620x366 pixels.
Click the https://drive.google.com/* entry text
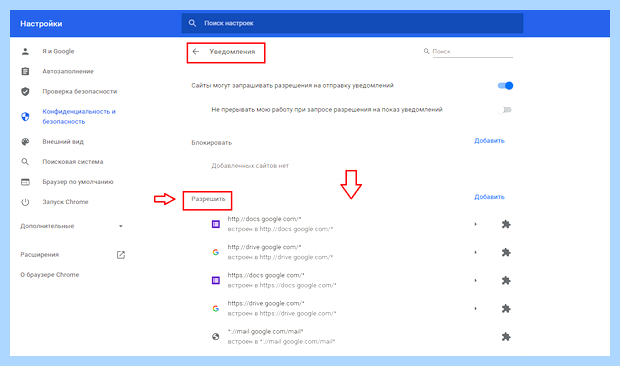pyautogui.click(x=266, y=303)
